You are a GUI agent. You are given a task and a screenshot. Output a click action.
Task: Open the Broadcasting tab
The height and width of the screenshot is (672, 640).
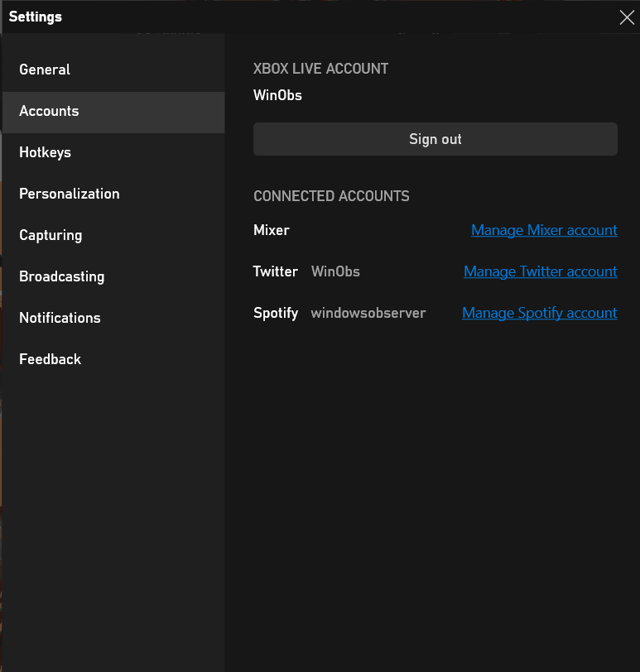(113, 276)
